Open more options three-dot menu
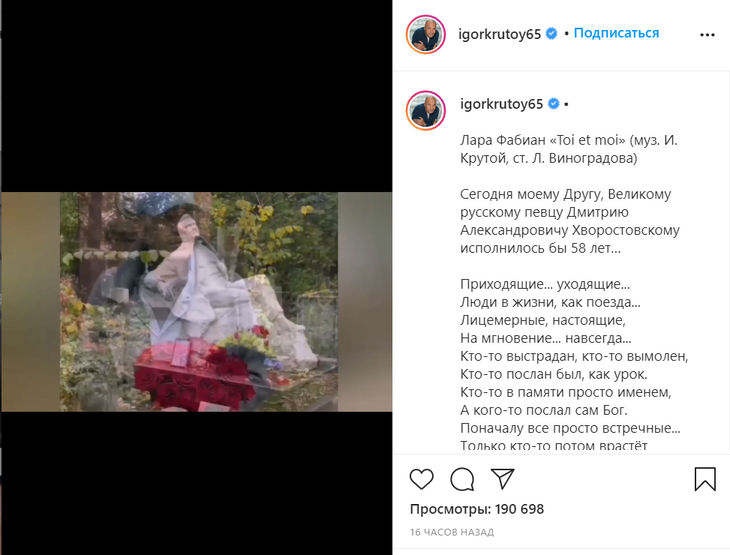Viewport: 730px width, 555px height. coord(707,35)
